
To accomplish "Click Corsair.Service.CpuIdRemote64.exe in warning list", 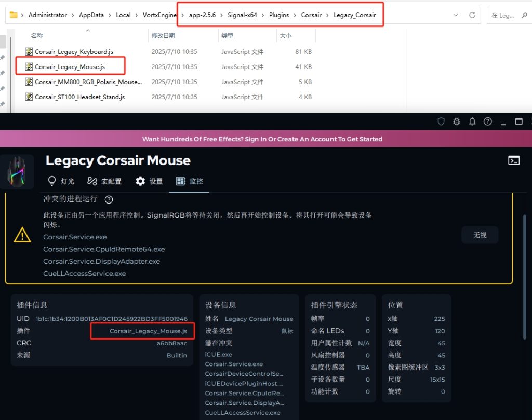I will (x=104, y=249).
